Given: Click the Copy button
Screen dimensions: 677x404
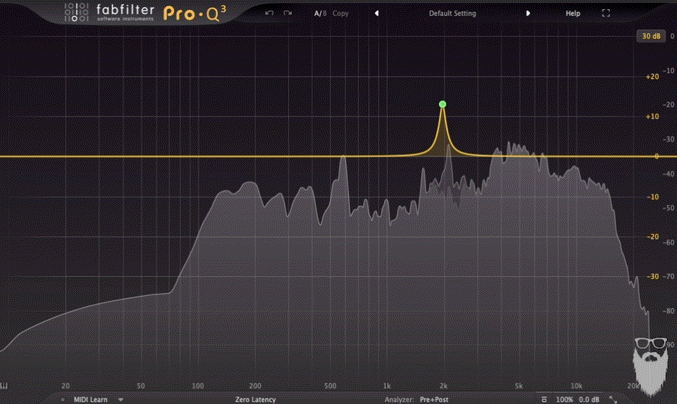Looking at the screenshot, I should 341,13.
